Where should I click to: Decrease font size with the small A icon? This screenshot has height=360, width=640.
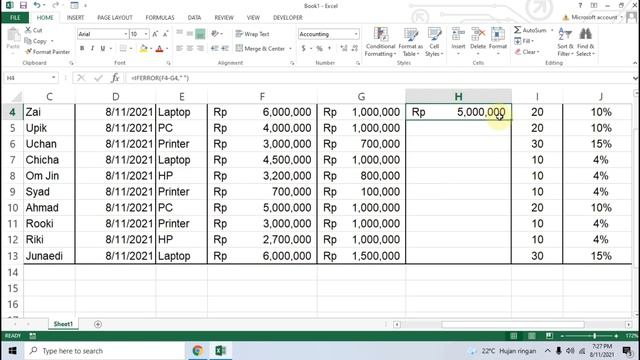(165, 34)
